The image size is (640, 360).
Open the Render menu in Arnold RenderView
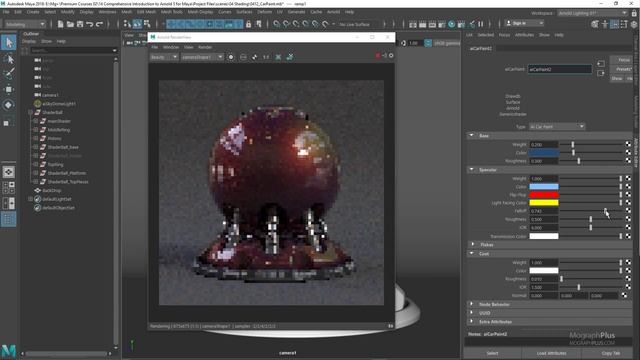(x=205, y=47)
